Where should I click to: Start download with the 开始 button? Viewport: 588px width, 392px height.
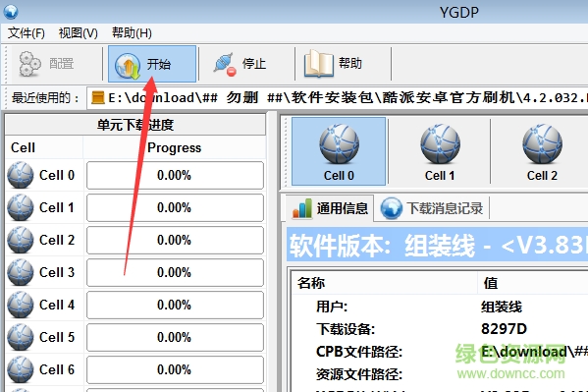coord(152,64)
